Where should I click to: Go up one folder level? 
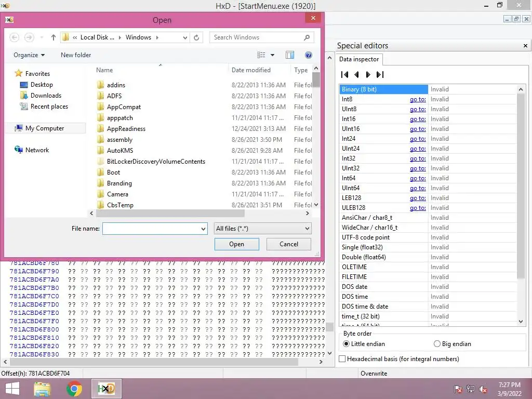[54, 37]
